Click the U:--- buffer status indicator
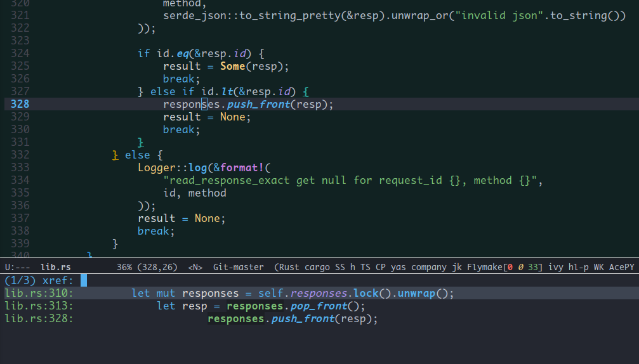 click(x=17, y=267)
